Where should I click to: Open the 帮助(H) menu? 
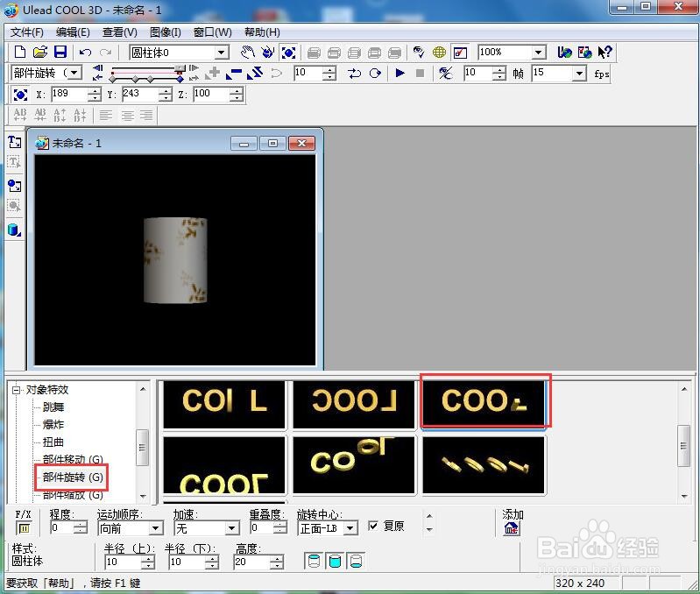click(263, 32)
